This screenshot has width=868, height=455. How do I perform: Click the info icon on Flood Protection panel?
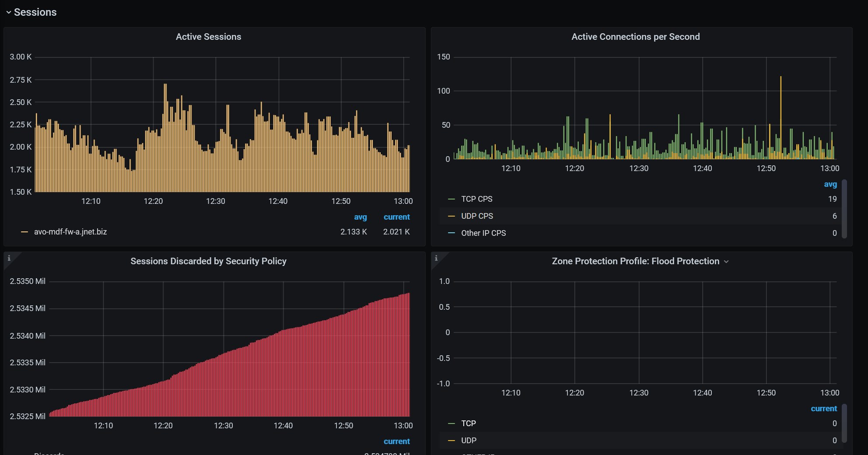[436, 258]
